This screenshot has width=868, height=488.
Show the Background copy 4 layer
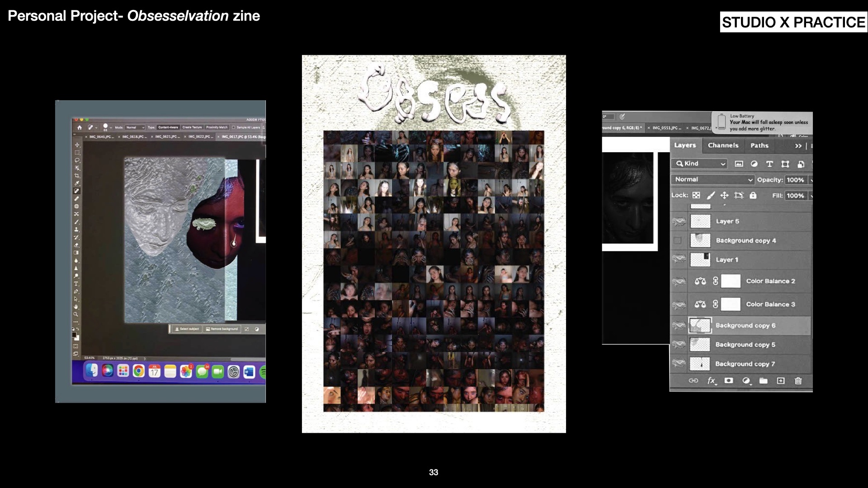point(678,240)
